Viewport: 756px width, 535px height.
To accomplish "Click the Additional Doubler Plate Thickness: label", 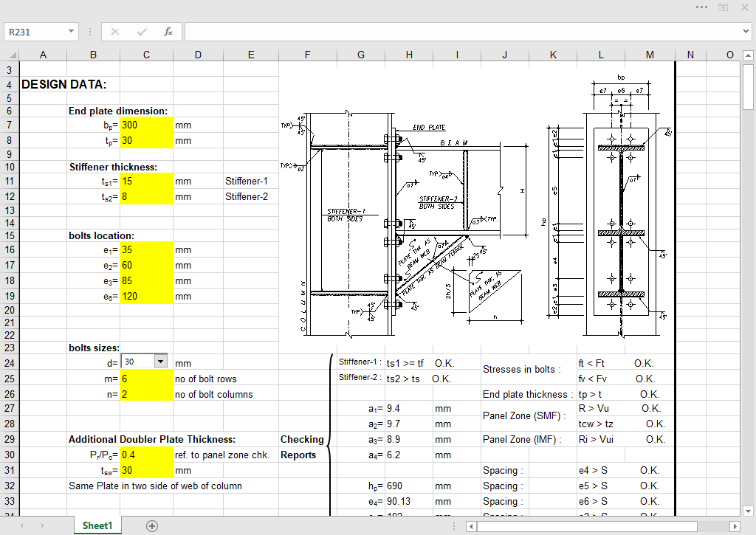I will [x=152, y=439].
